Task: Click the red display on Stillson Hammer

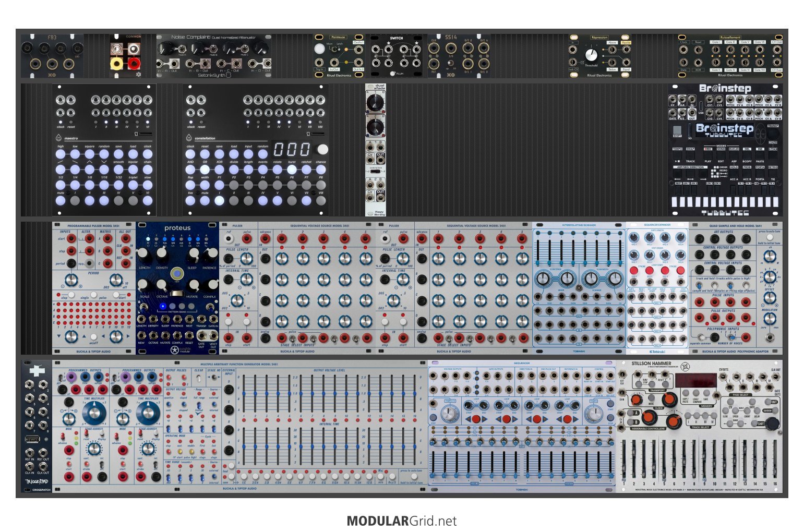Action: click(x=696, y=380)
